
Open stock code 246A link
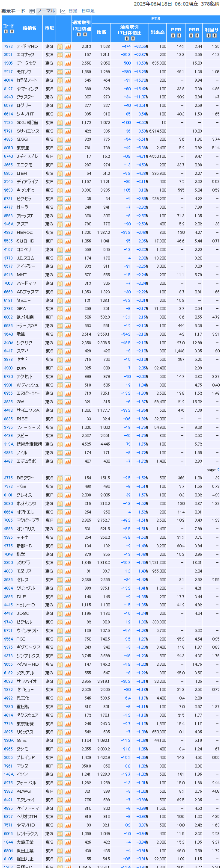(x=9, y=224)
